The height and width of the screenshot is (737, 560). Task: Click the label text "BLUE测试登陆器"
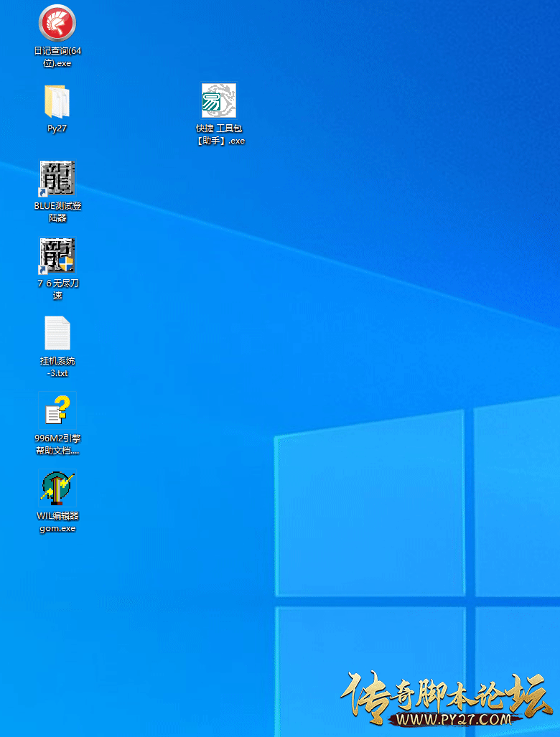pos(57,212)
